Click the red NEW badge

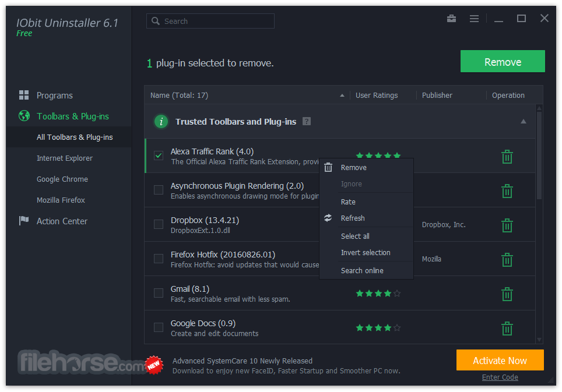(x=154, y=365)
